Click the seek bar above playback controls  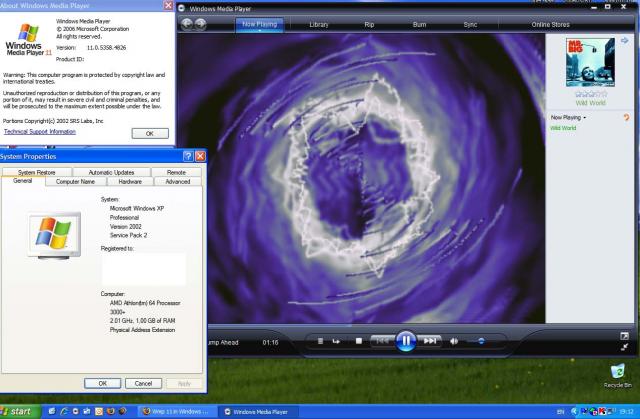(x=420, y=326)
